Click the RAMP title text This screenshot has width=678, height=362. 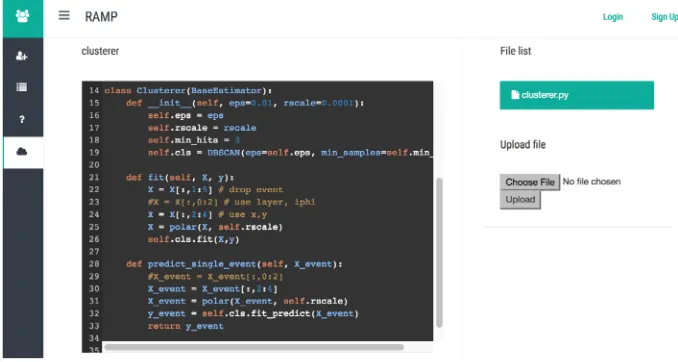[x=101, y=16]
